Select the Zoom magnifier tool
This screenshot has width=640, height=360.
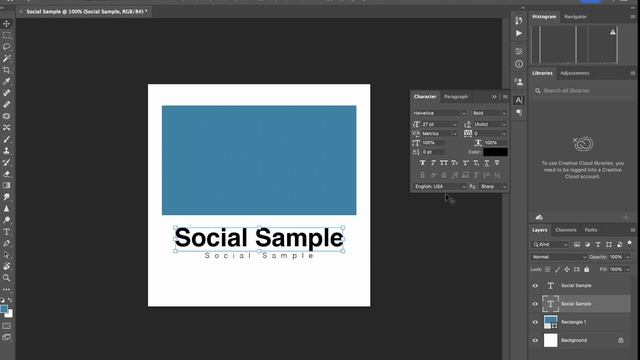coord(7,278)
